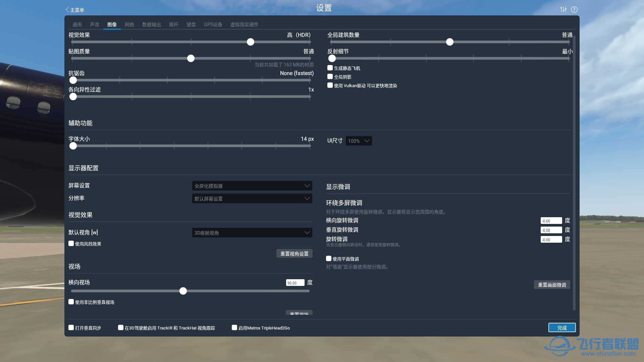Image resolution: width=644 pixels, height=362 pixels.
Task: Enable TrackIR 和 TrackHat 视角跟踪 checkbox
Action: tap(121, 327)
